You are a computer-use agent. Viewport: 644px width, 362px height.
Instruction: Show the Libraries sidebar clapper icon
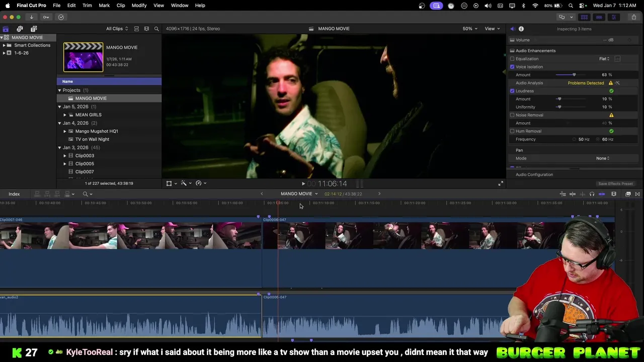6,29
